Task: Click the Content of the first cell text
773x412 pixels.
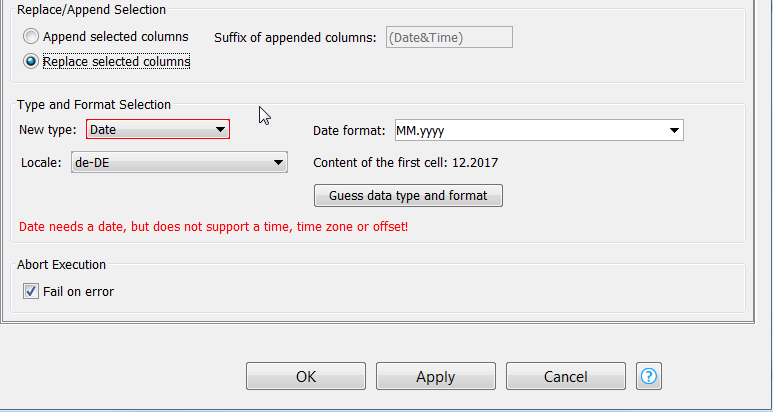Action: pos(405,162)
